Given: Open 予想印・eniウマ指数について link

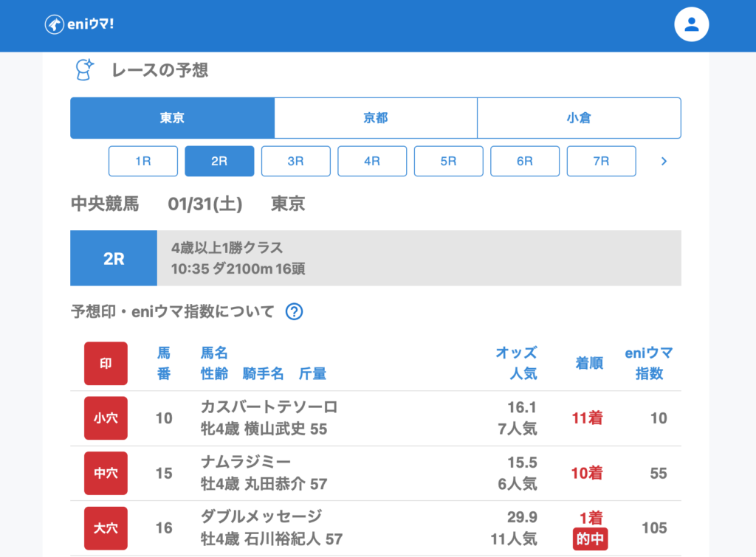Looking at the screenshot, I should (x=172, y=311).
